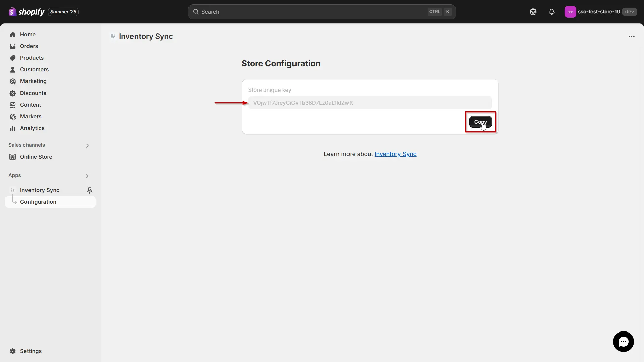Expand the Apps section
Image resolution: width=644 pixels, height=362 pixels.
(x=87, y=176)
